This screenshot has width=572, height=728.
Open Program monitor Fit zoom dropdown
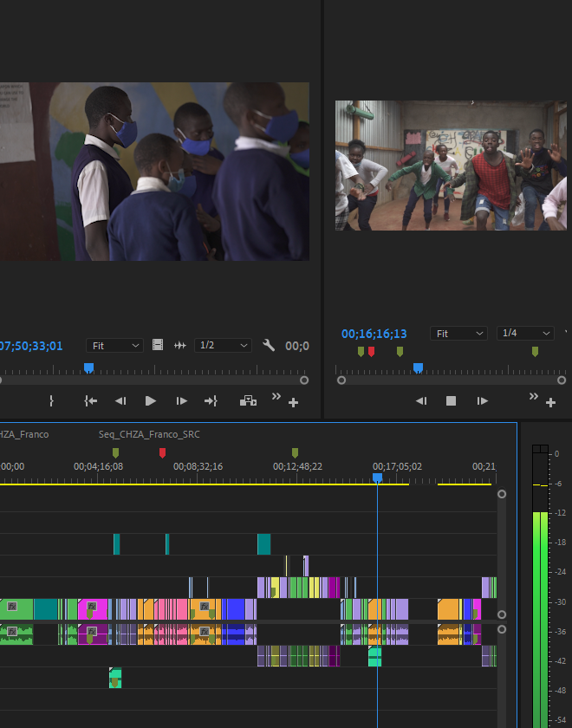[458, 334]
